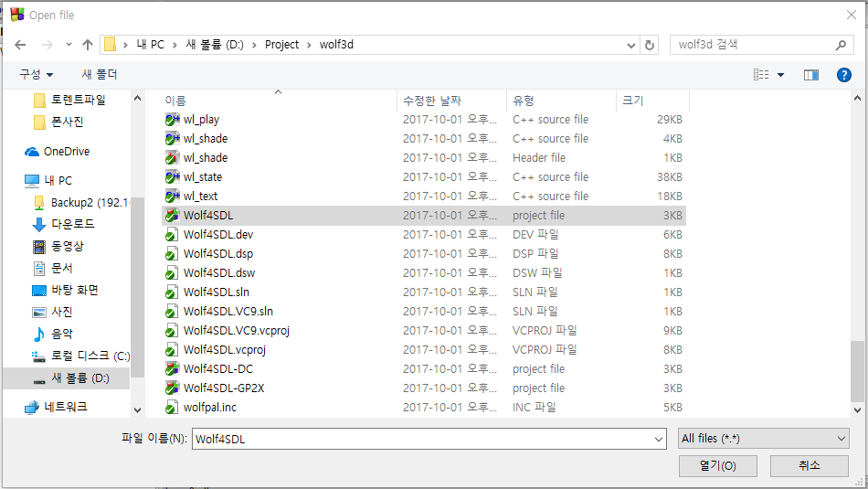Expand the address bar path dropdown
868x489 pixels.
630,45
